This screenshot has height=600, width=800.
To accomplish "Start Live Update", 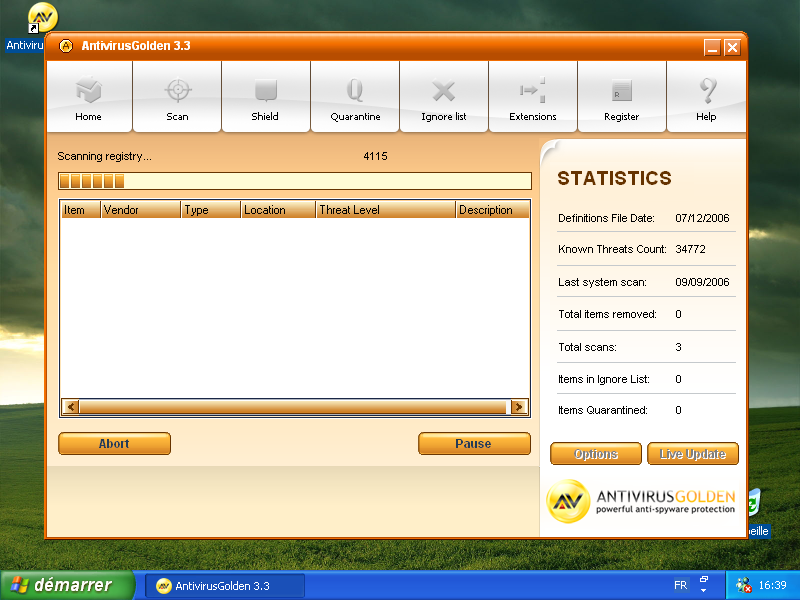I will tap(692, 454).
